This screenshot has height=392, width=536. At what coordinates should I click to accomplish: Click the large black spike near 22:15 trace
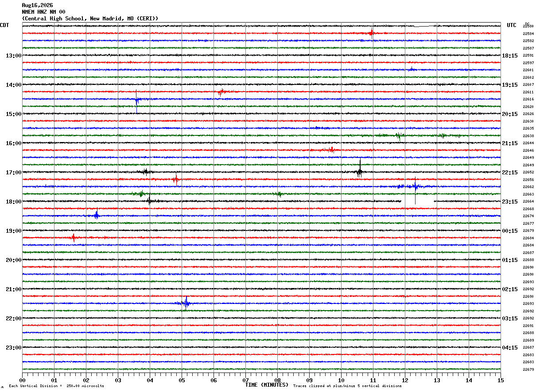coord(360,168)
